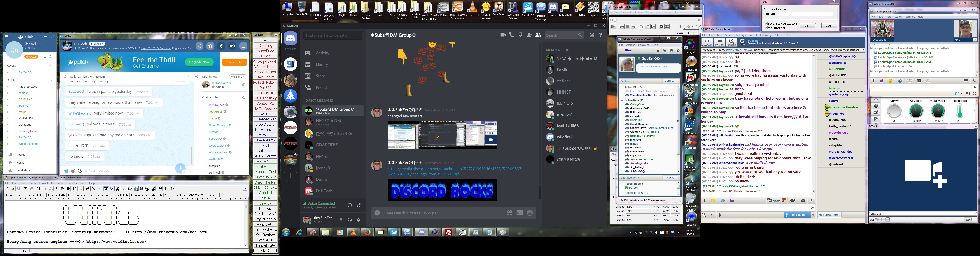Open VLC from Windows taskbar
Viewport: 980px width, 256px height.
pyautogui.click(x=353, y=232)
